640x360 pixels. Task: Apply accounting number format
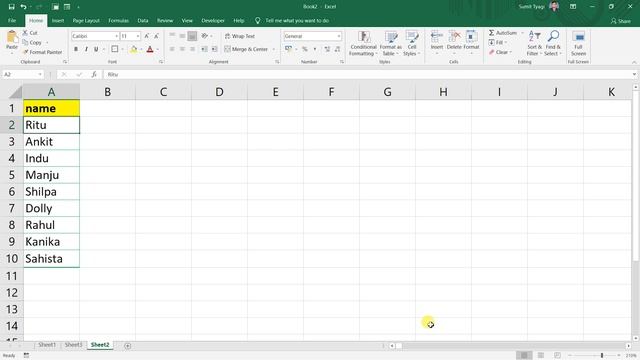click(289, 49)
